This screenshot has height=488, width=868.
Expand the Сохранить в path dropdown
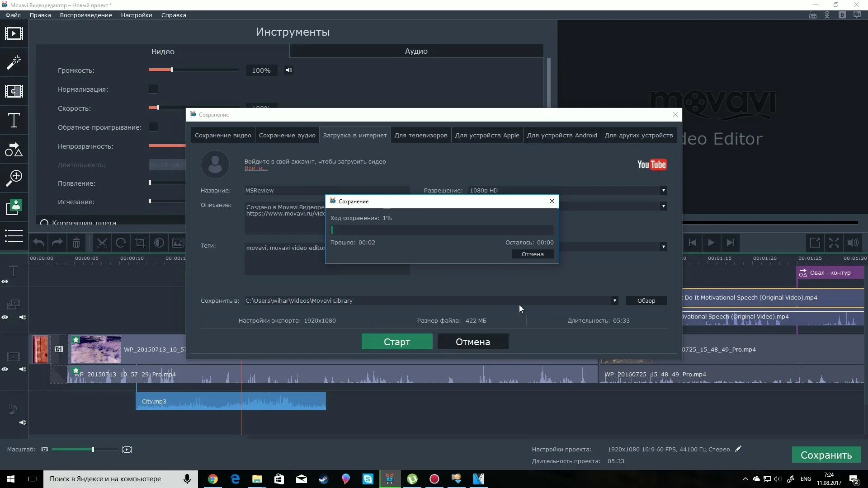point(614,300)
